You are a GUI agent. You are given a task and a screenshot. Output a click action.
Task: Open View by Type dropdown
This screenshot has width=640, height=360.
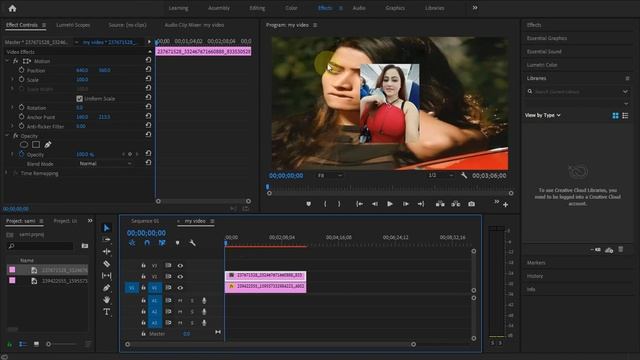pyautogui.click(x=543, y=115)
